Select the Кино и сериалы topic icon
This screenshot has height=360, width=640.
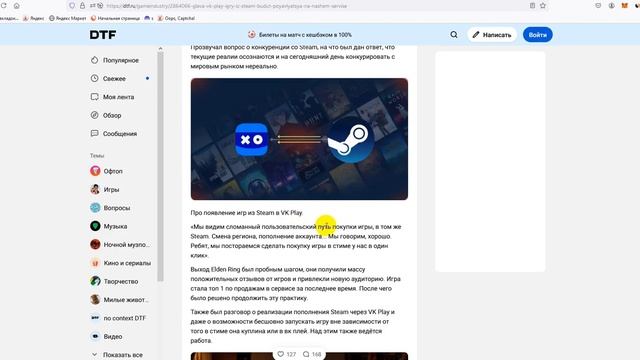(95, 263)
